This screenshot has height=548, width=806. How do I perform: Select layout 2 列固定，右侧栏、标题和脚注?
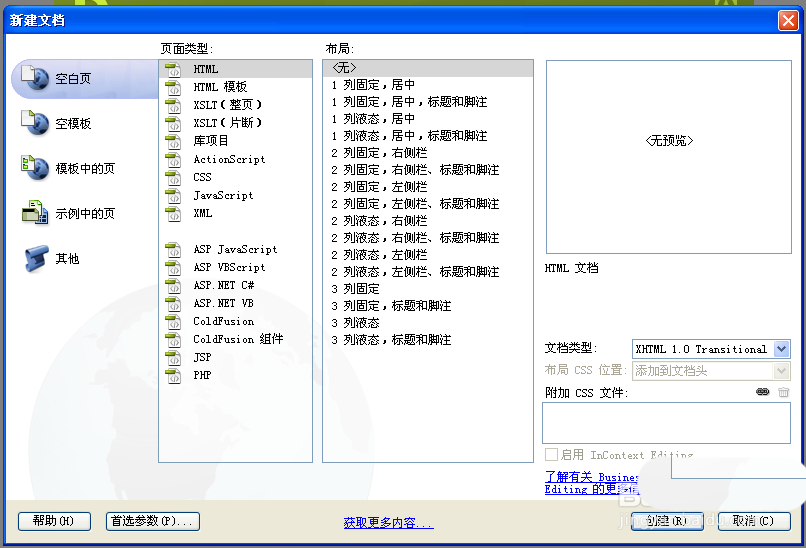point(428,170)
